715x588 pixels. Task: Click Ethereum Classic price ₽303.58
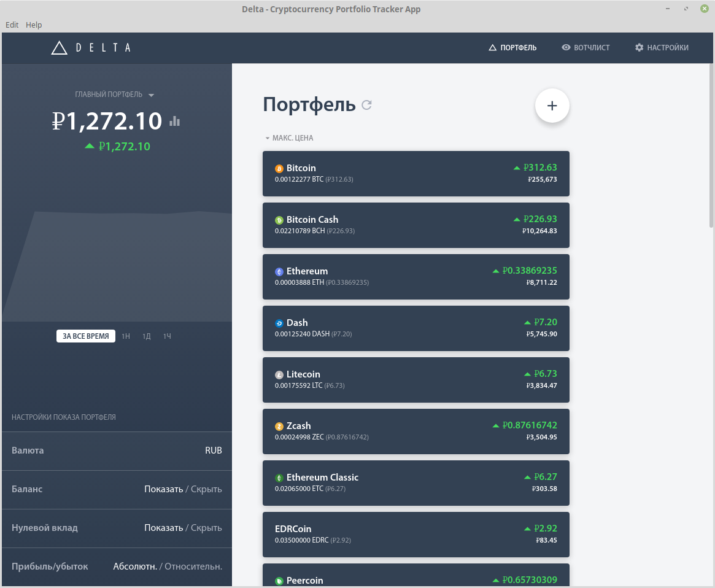pos(544,489)
